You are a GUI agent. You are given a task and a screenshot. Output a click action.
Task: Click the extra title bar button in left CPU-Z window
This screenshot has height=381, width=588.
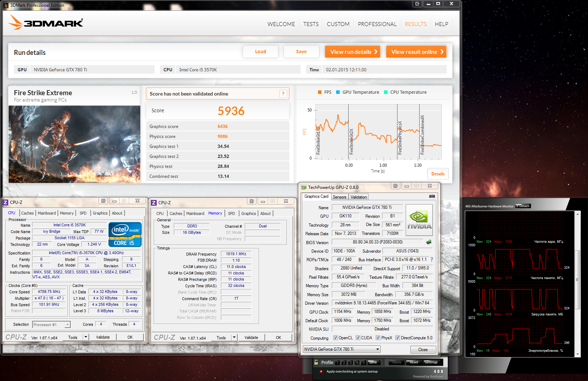[x=103, y=201]
